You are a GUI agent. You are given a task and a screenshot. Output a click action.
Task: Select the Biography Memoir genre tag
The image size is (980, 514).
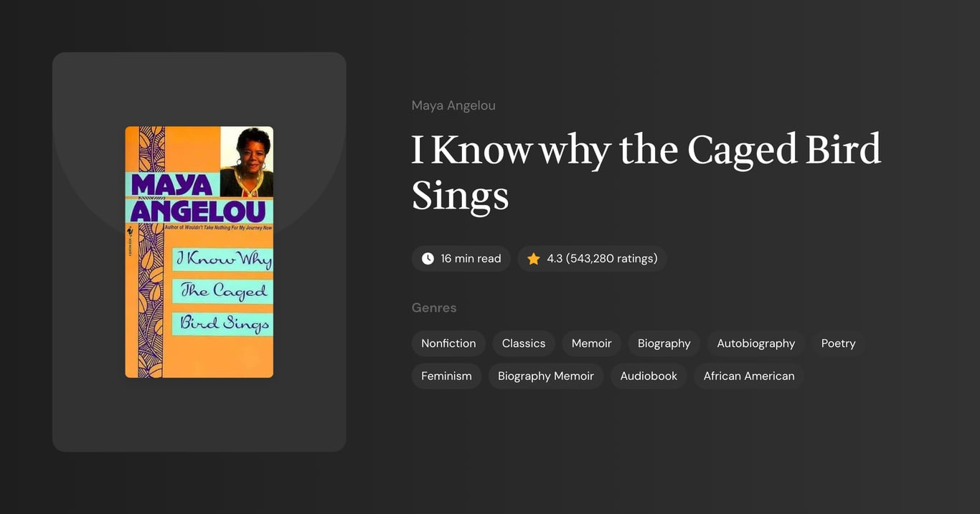click(545, 376)
